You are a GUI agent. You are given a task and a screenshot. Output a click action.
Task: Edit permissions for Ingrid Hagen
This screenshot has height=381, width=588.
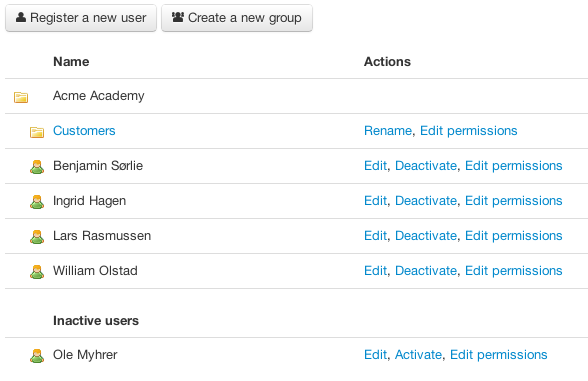pyautogui.click(x=513, y=201)
